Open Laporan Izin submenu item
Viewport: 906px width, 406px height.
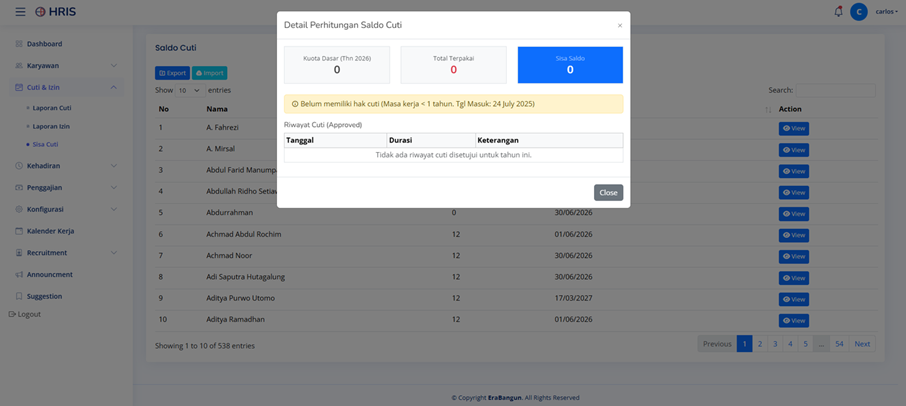[x=51, y=126]
